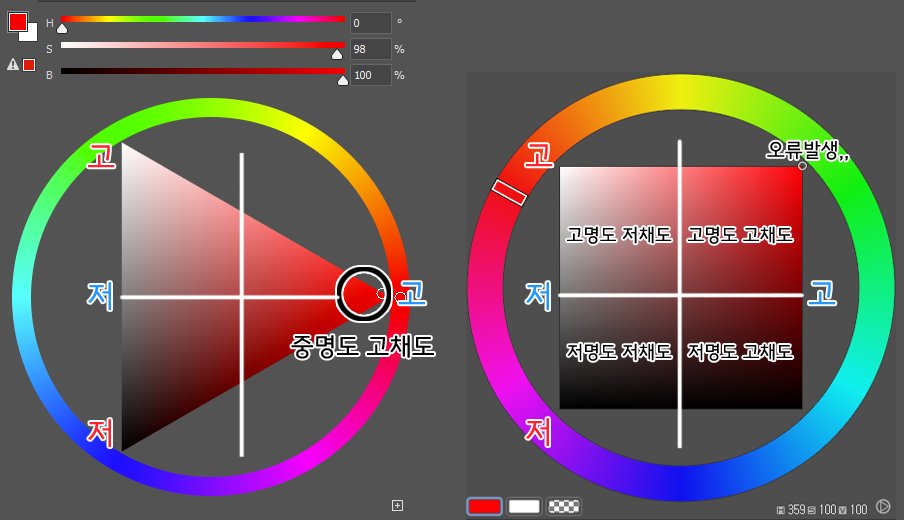Image resolution: width=904 pixels, height=520 pixels.
Task: Click the hue slider thumb
Action: coord(62,28)
